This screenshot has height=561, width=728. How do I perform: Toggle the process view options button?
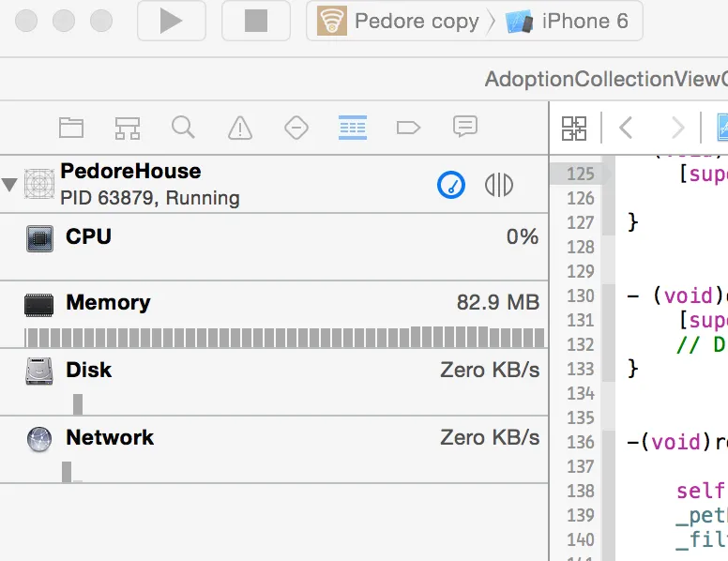pyautogui.click(x=499, y=184)
